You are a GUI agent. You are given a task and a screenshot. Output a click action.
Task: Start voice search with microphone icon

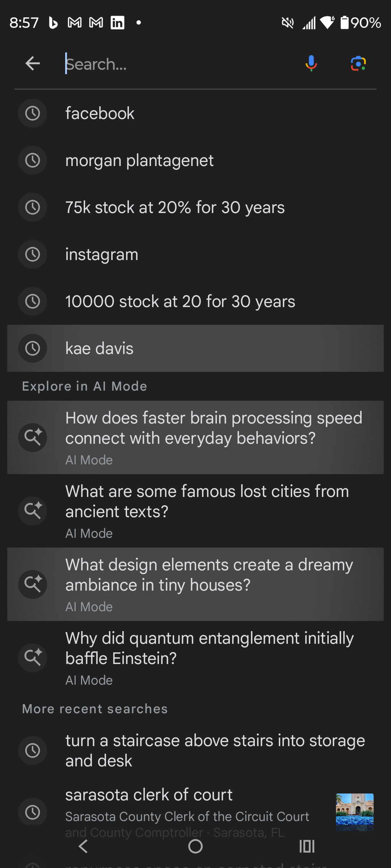(x=311, y=64)
